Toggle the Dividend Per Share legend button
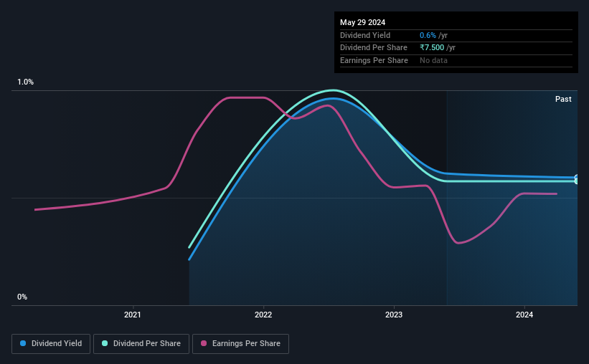Screen dimensions: 589x364 [141, 344]
